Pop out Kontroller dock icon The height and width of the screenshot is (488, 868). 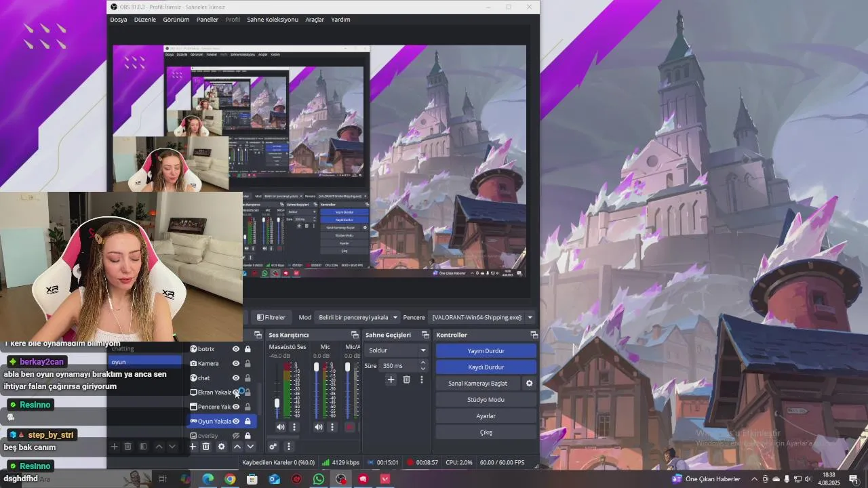click(x=534, y=335)
